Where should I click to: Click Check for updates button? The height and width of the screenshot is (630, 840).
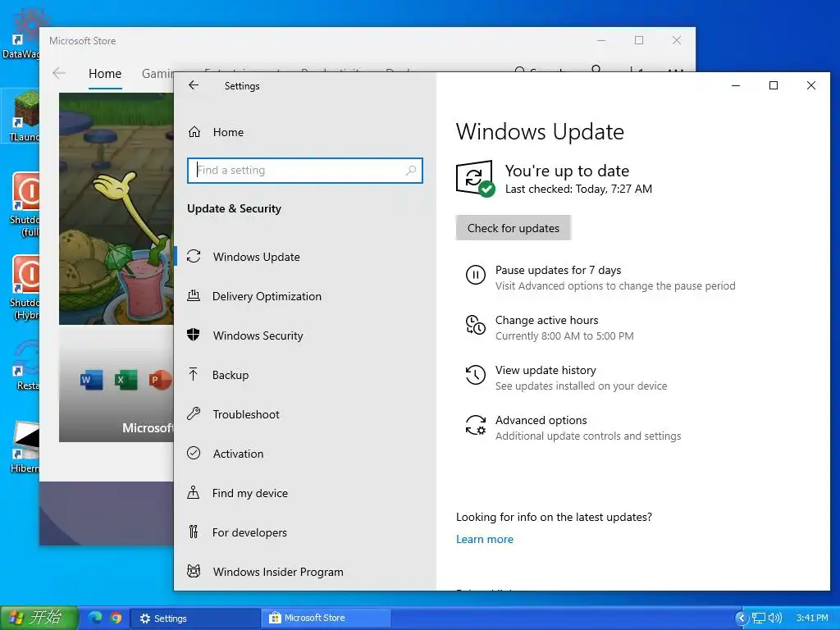point(514,228)
